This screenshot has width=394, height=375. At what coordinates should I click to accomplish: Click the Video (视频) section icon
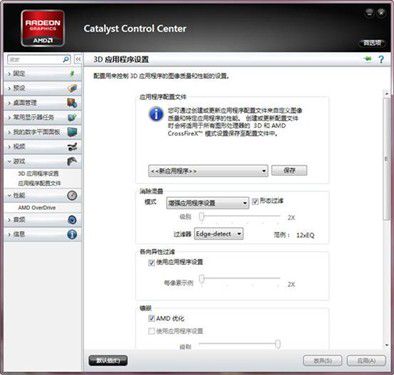tap(72, 147)
